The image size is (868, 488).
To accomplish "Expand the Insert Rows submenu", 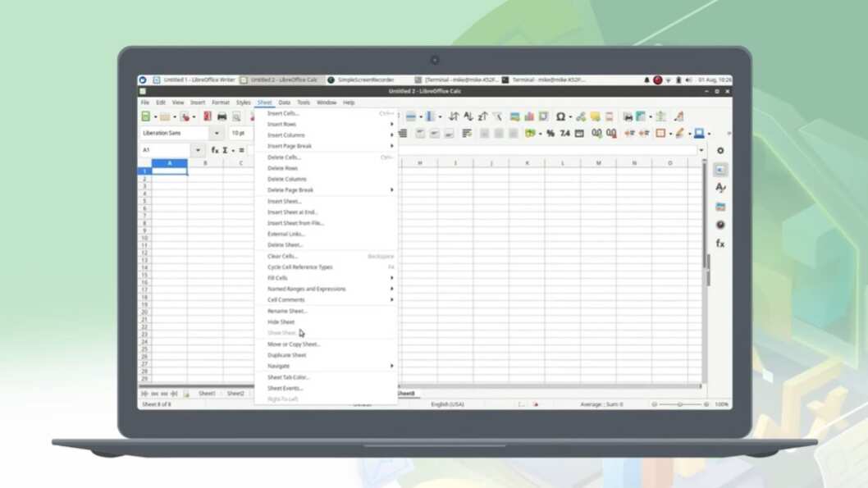I will pyautogui.click(x=328, y=125).
